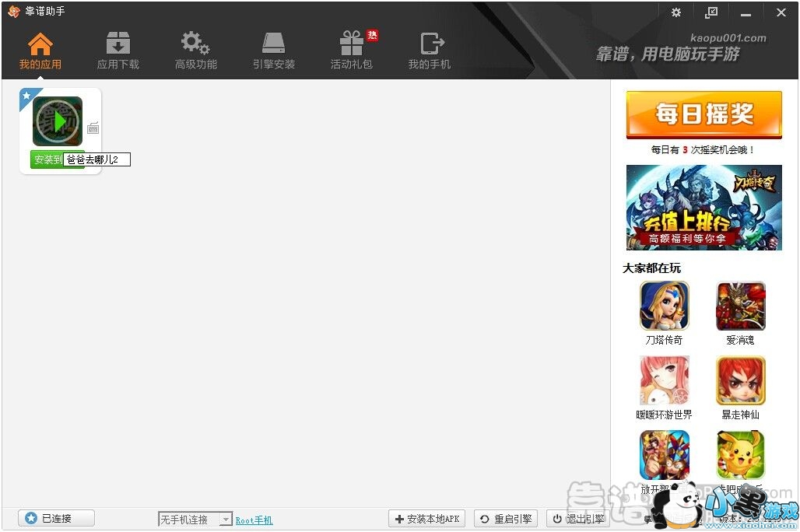Viewport: 800px width, 532px height.
Task: Select the 刀塔传奇 game icon
Action: (665, 306)
